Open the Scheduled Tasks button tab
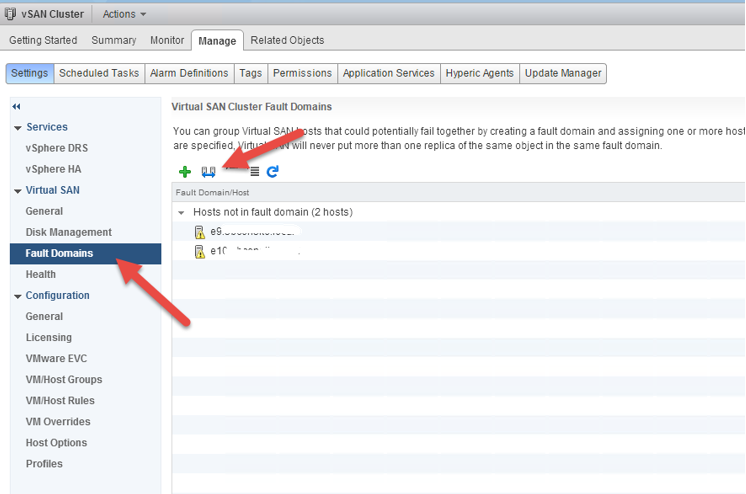746x494 pixels. click(99, 73)
